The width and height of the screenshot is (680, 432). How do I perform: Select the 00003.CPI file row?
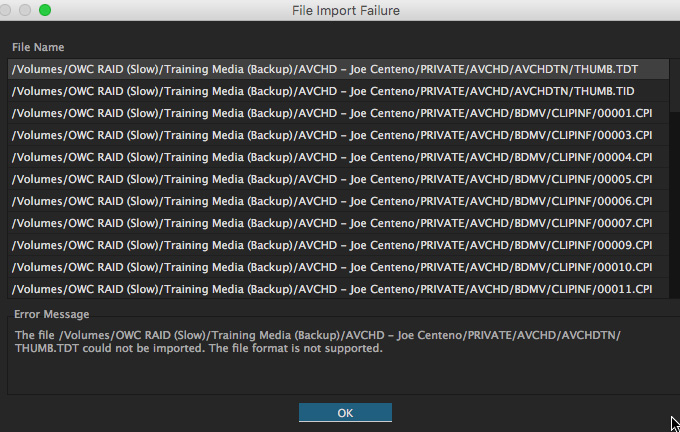338,135
